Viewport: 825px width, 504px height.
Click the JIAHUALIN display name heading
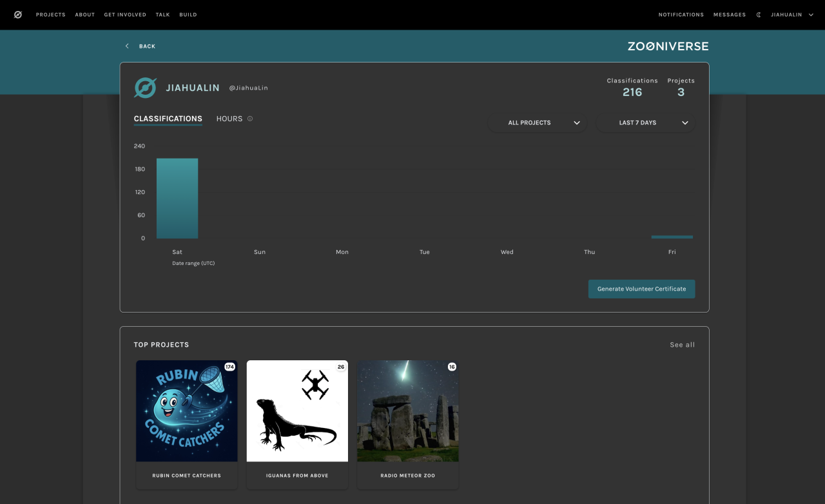193,88
